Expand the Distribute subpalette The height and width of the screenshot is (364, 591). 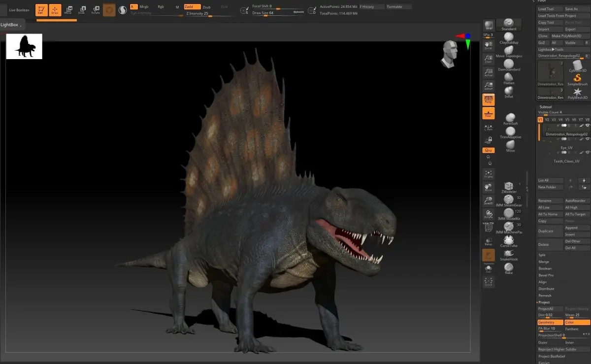coord(546,289)
